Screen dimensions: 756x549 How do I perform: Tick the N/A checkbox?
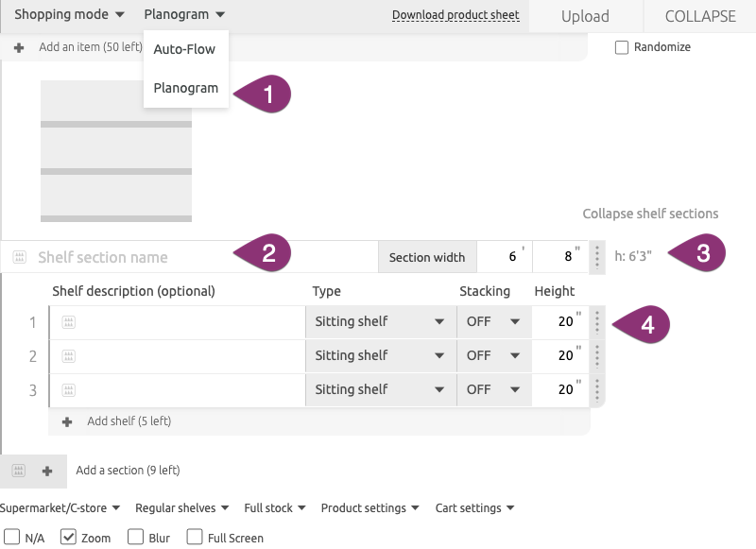(x=11, y=537)
